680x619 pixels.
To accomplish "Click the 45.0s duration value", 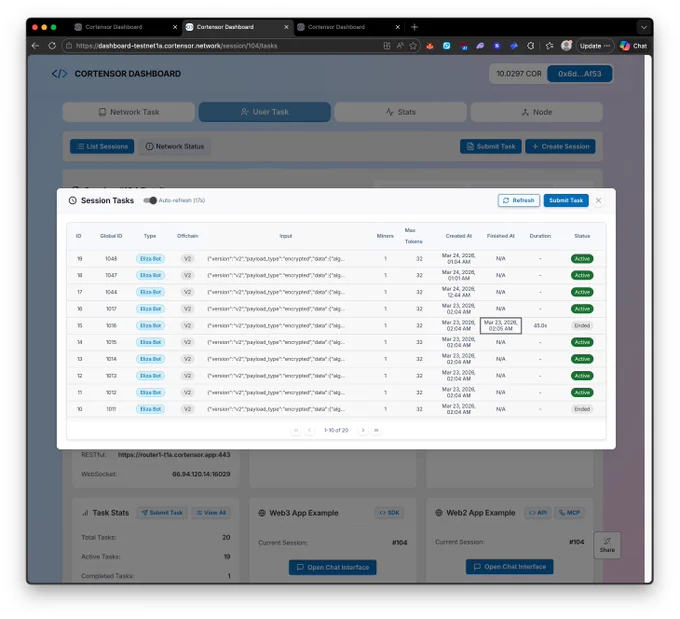I will [540, 326].
